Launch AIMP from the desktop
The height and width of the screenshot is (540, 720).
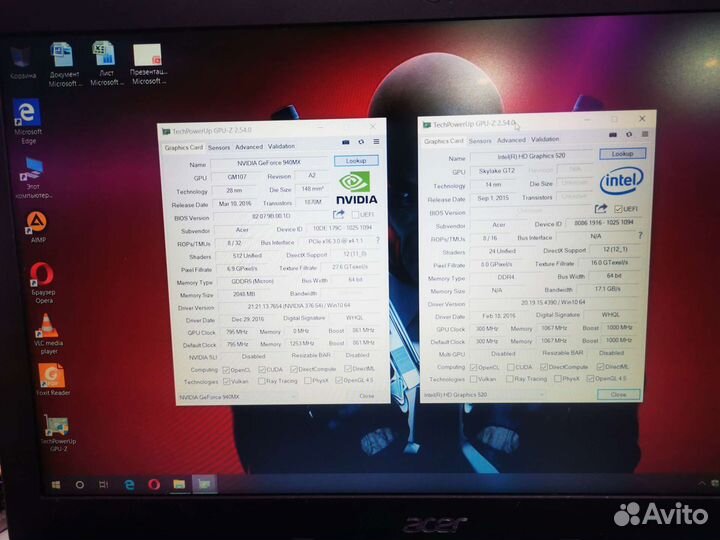point(37,227)
